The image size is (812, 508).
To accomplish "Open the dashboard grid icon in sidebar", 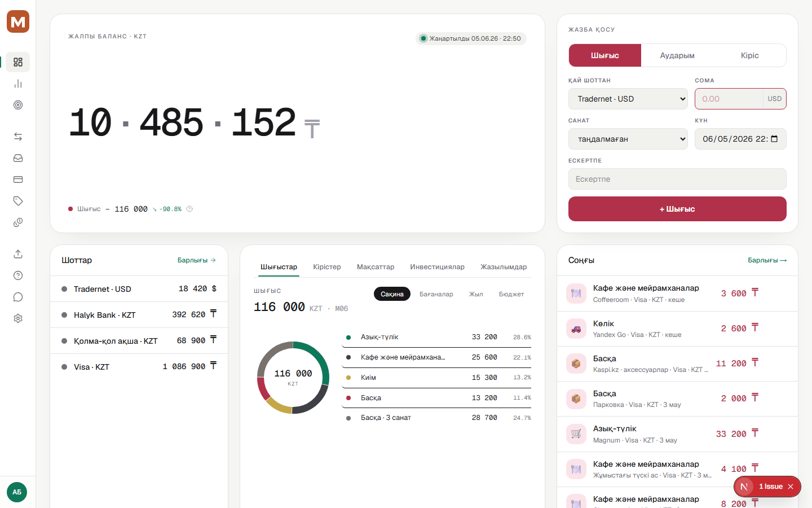I will [18, 62].
